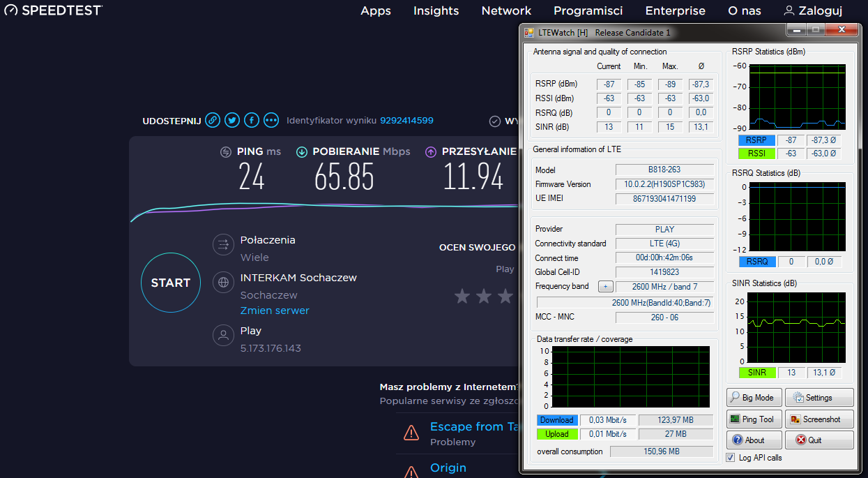The height and width of the screenshot is (478, 868).
Task: Click the MCC - MNC value 260 - 06
Action: point(664,318)
